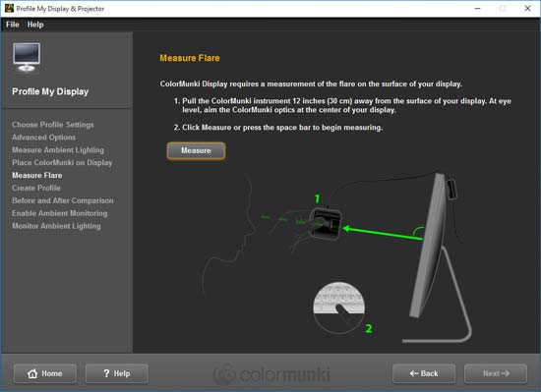Open Create Profile step
The image size is (541, 392).
tap(36, 188)
